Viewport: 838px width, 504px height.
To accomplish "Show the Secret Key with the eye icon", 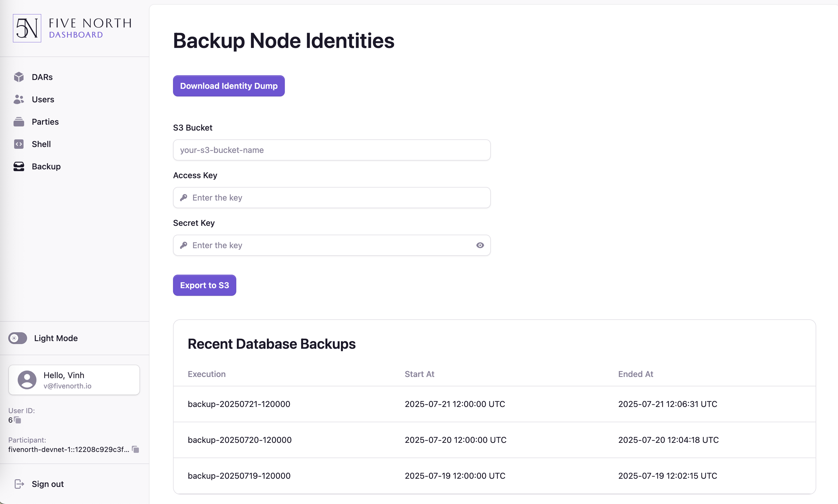I will (x=480, y=245).
